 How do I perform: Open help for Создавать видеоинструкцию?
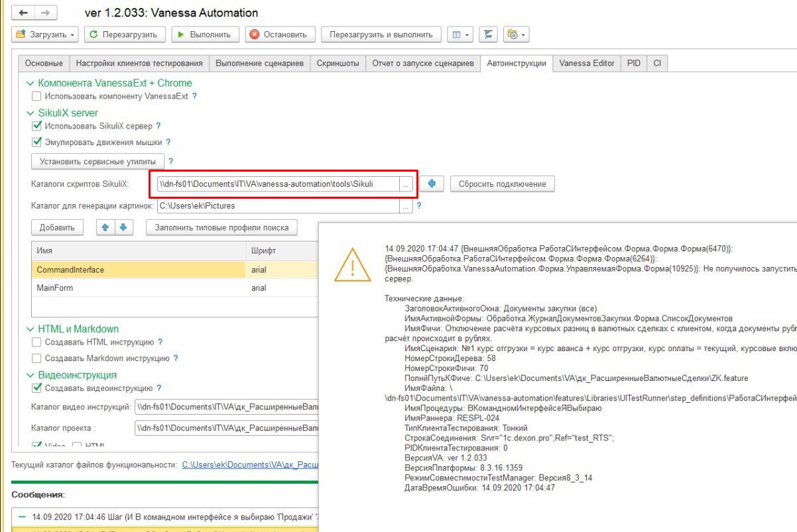(158, 388)
